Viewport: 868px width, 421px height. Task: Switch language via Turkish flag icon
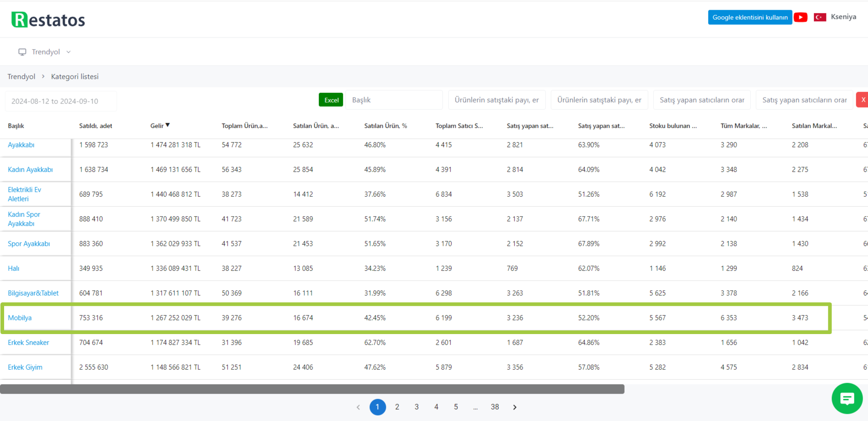pyautogui.click(x=820, y=17)
